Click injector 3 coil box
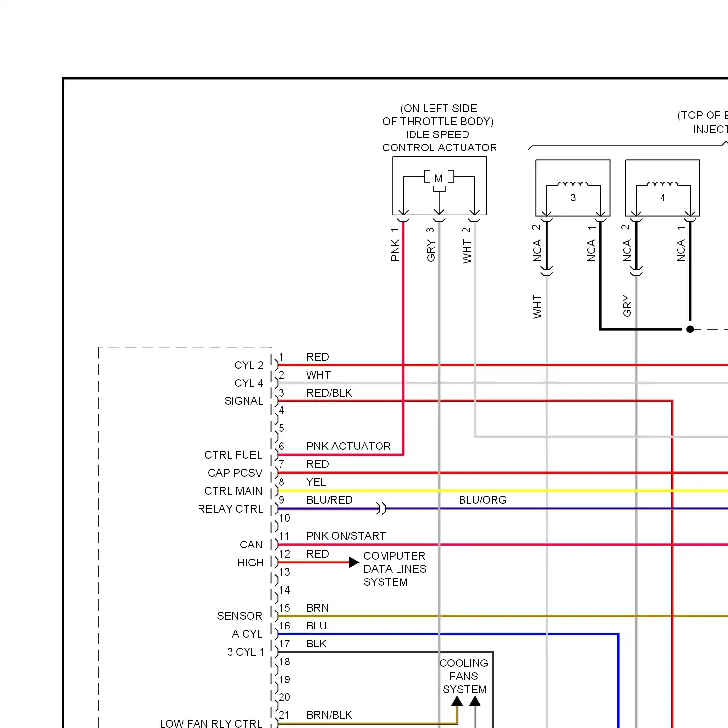Screen dimensions: 728x728 [x=573, y=188]
